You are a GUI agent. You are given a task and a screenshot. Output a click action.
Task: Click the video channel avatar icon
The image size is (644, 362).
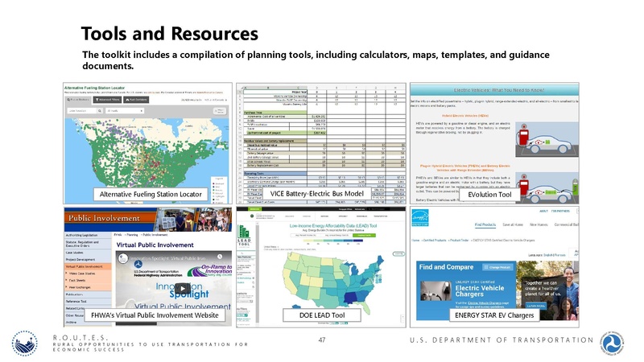pyautogui.click(x=123, y=258)
